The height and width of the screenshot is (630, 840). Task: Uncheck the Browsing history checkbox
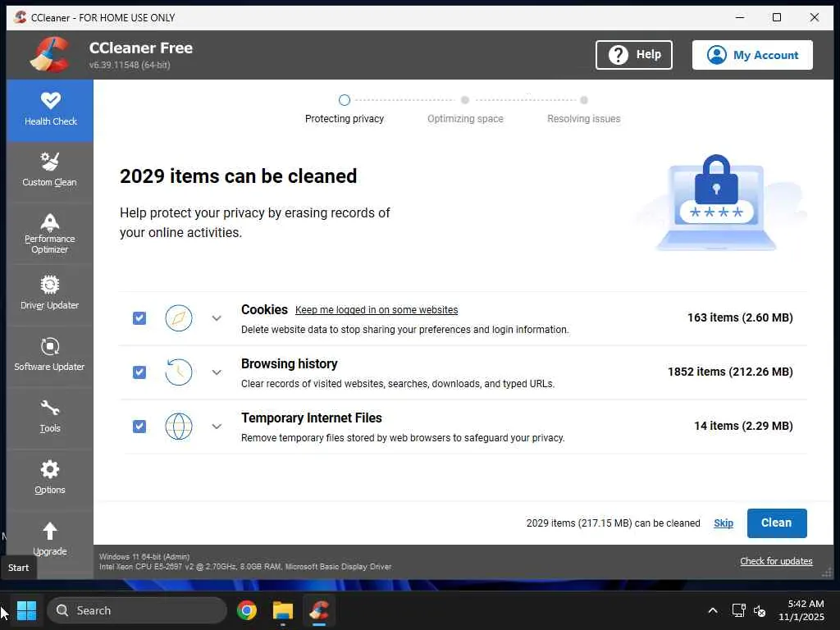(139, 372)
